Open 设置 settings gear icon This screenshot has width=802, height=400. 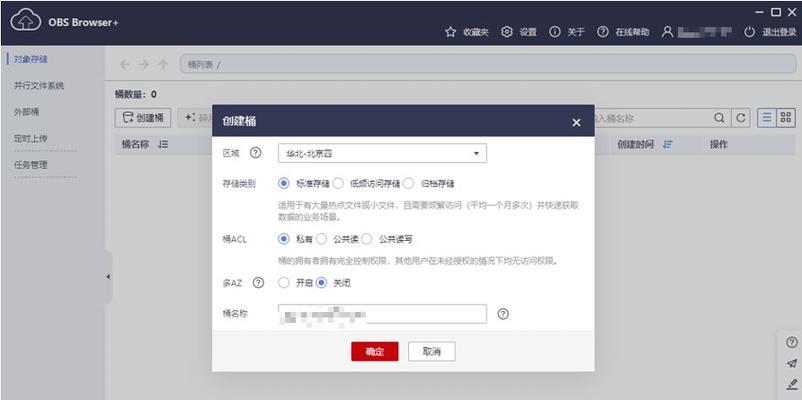pyautogui.click(x=506, y=32)
